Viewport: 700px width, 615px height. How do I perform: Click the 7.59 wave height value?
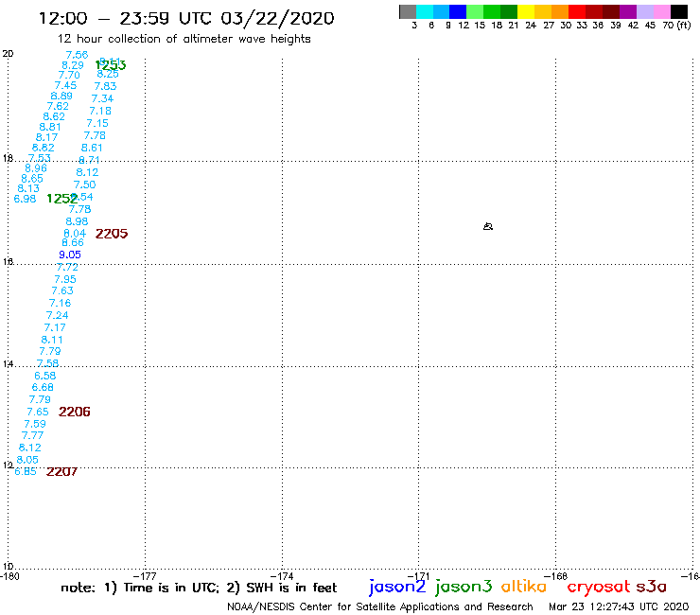pyautogui.click(x=35, y=424)
